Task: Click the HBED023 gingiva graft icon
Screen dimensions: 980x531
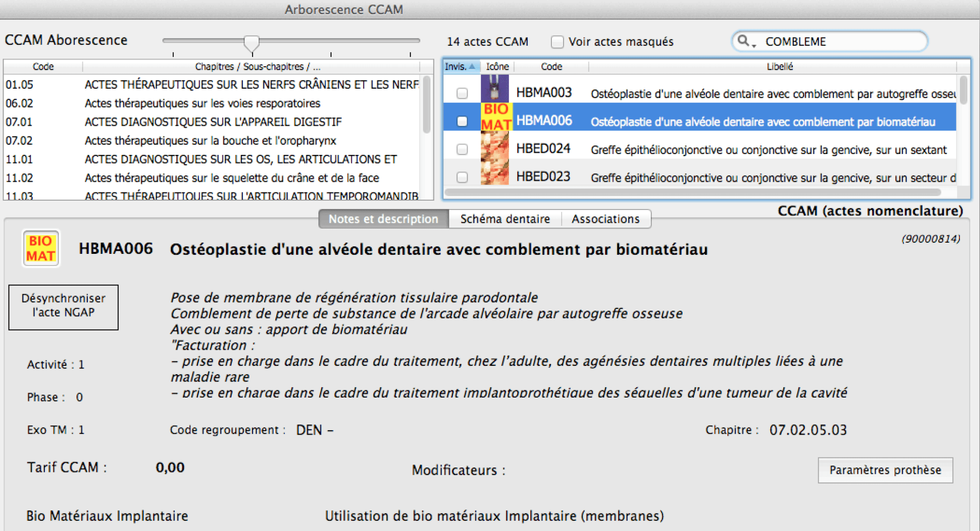Action: pyautogui.click(x=494, y=173)
